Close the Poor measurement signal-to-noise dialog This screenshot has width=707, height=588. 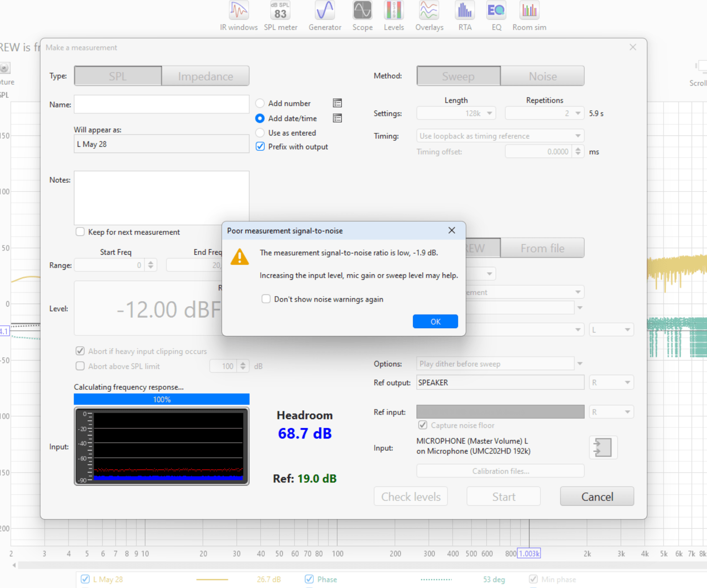point(452,230)
